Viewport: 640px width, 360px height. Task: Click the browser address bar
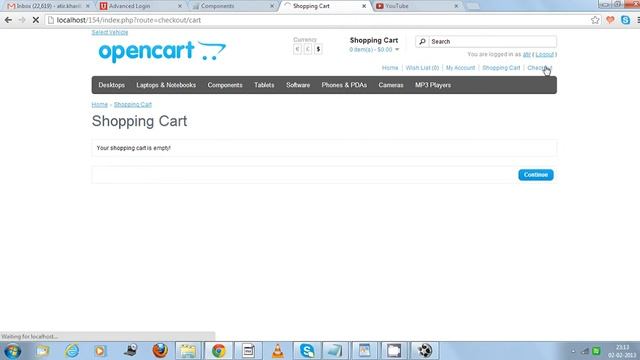point(318,20)
